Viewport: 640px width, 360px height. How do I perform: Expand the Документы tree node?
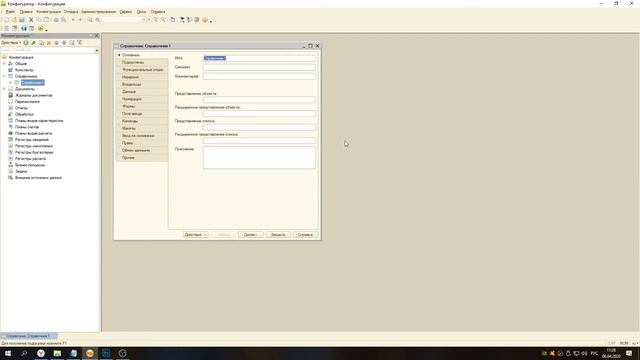coord(4,89)
